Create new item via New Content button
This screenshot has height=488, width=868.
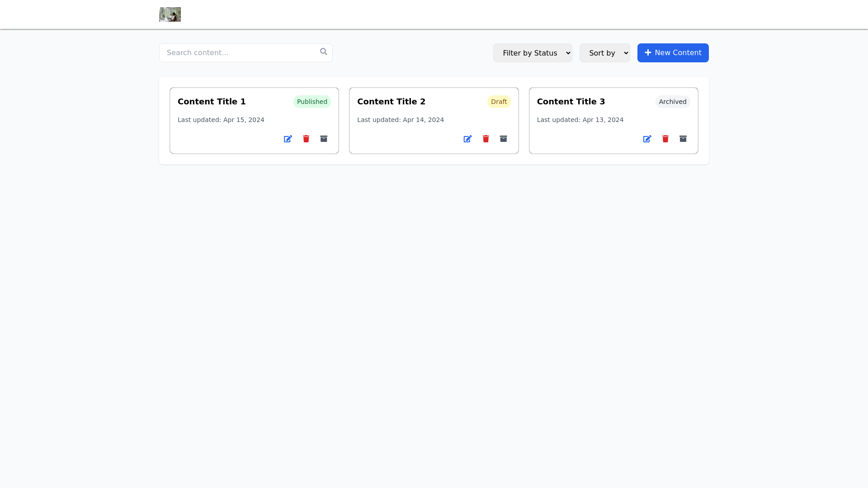click(673, 53)
